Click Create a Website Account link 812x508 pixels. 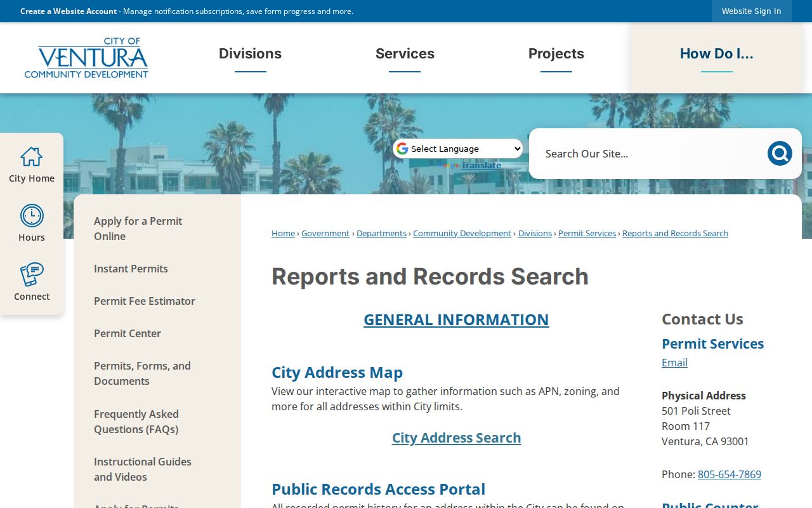pos(69,11)
